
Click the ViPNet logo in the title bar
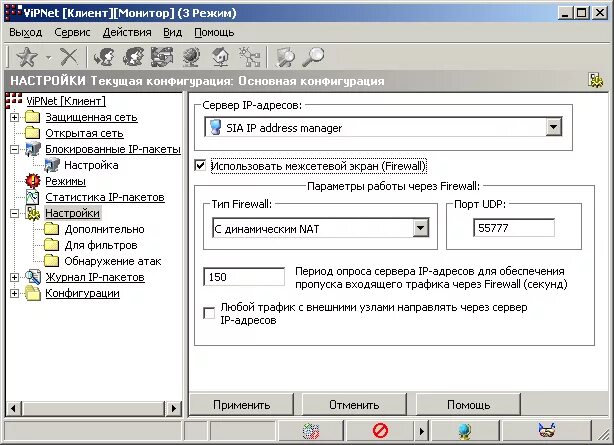[13, 13]
